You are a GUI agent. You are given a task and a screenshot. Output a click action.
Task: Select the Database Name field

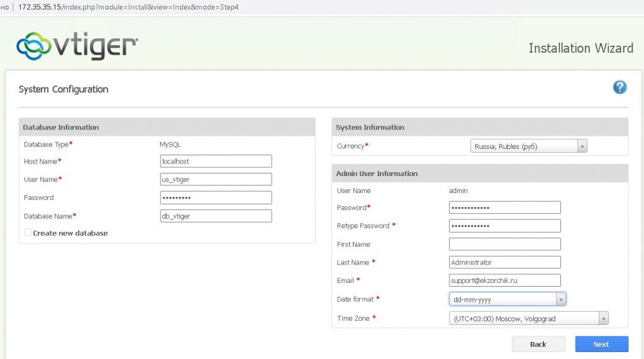point(216,216)
